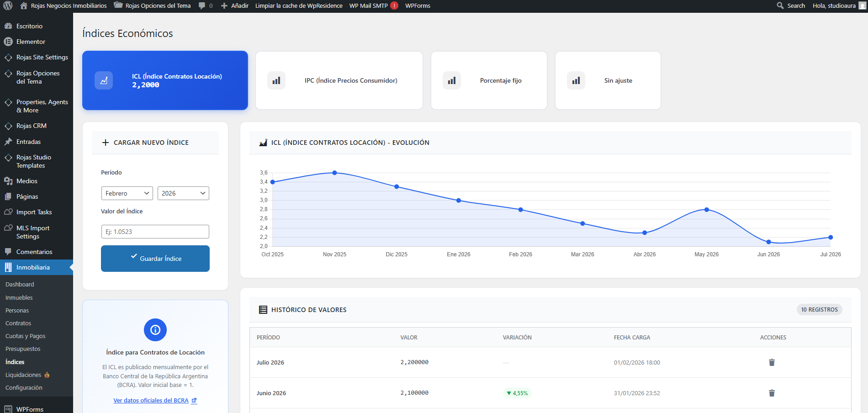Click the Guardar Índice button
The width and height of the screenshot is (868, 413).
(155, 259)
